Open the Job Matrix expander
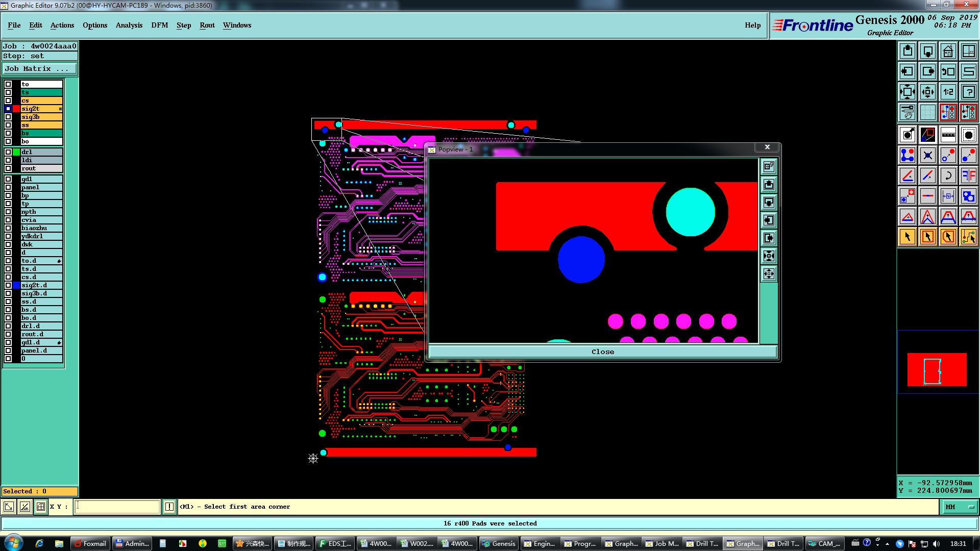Image resolution: width=980 pixels, height=551 pixels. tap(40, 69)
